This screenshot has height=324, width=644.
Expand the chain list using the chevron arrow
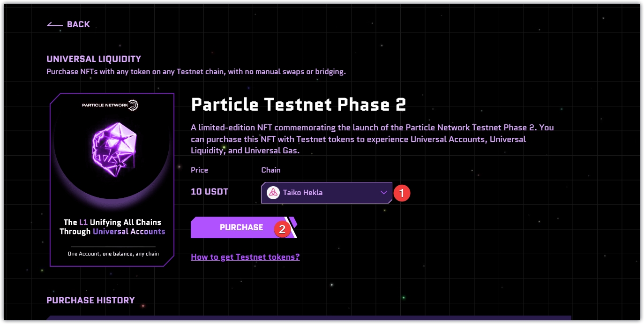383,193
